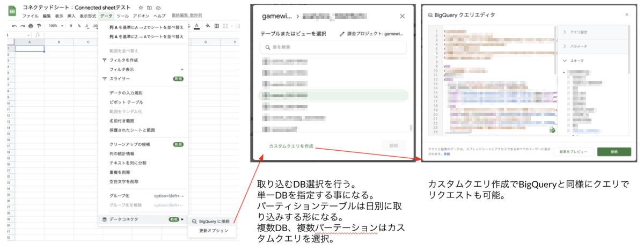Open the ファイル menu
This screenshot has width=644, height=250.
30,16
